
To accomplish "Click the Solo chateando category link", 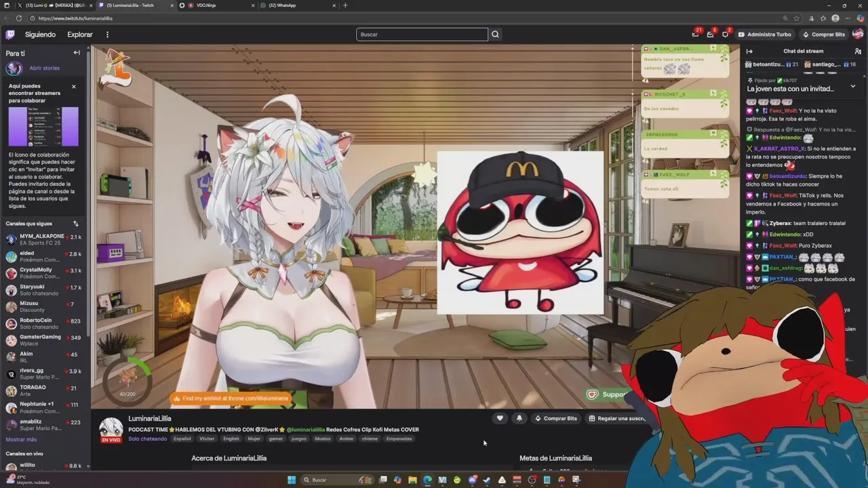I will tap(147, 439).
